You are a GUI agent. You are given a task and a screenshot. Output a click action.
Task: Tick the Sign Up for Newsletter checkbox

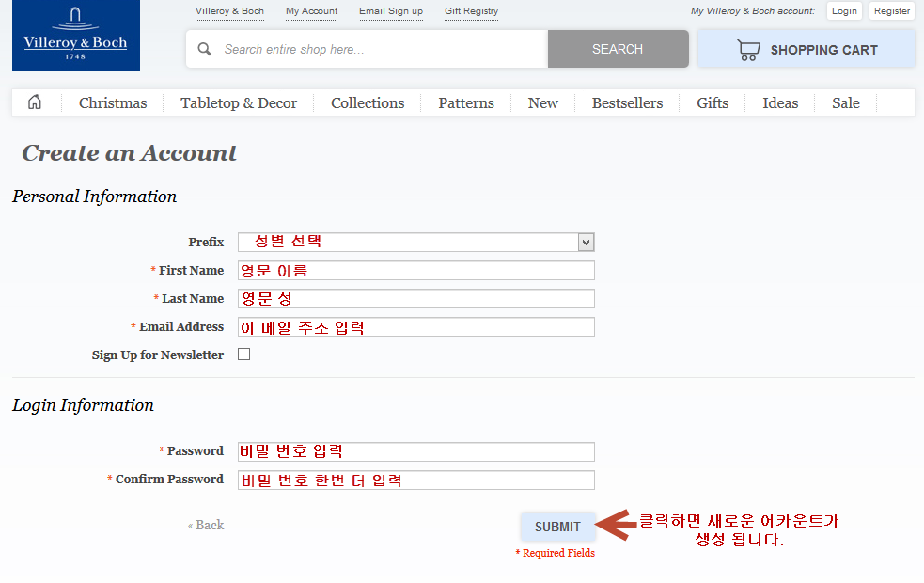244,354
